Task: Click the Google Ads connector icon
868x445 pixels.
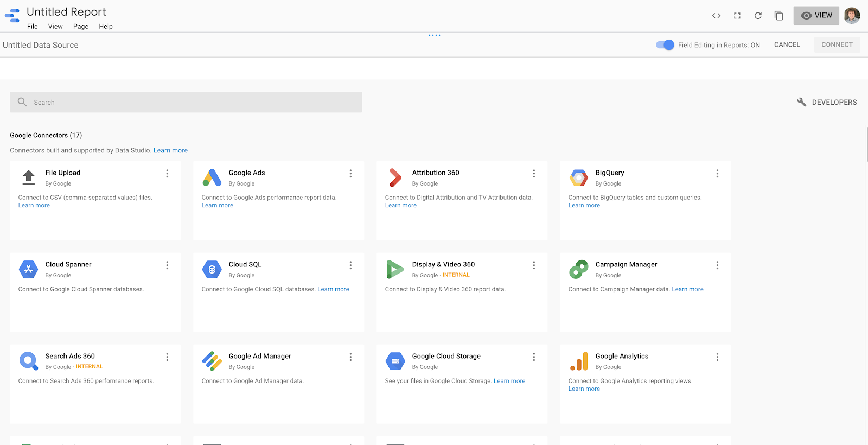Action: coord(212,177)
